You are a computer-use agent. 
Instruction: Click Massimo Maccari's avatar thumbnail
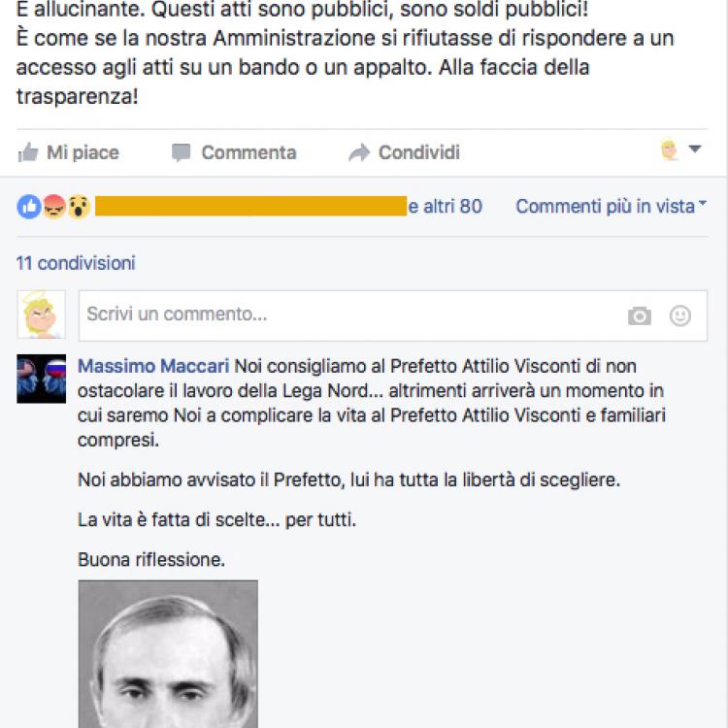[42, 379]
